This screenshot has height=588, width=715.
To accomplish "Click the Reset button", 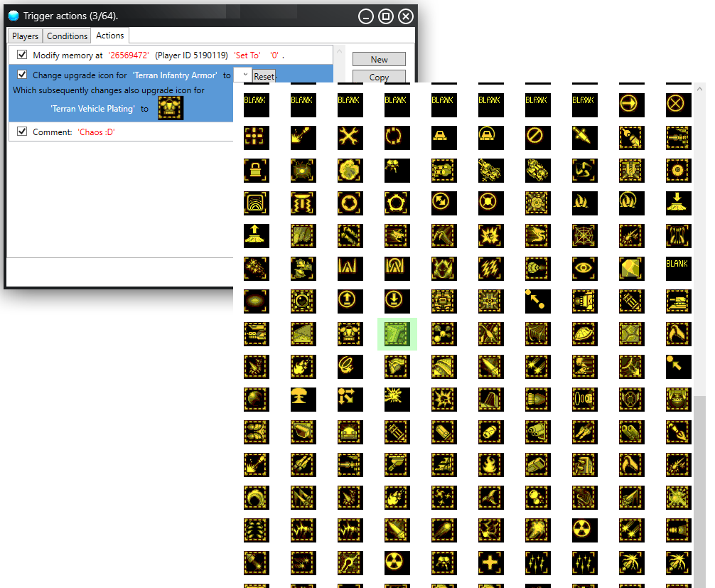I will [264, 77].
